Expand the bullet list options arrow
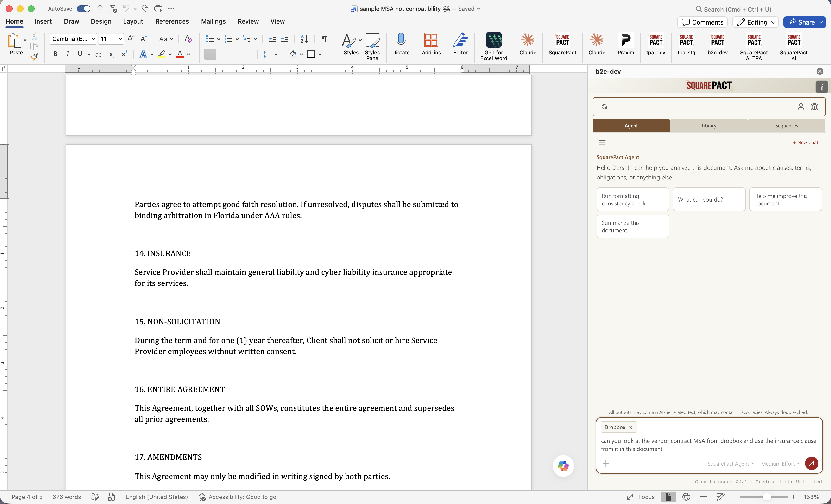 tap(219, 39)
